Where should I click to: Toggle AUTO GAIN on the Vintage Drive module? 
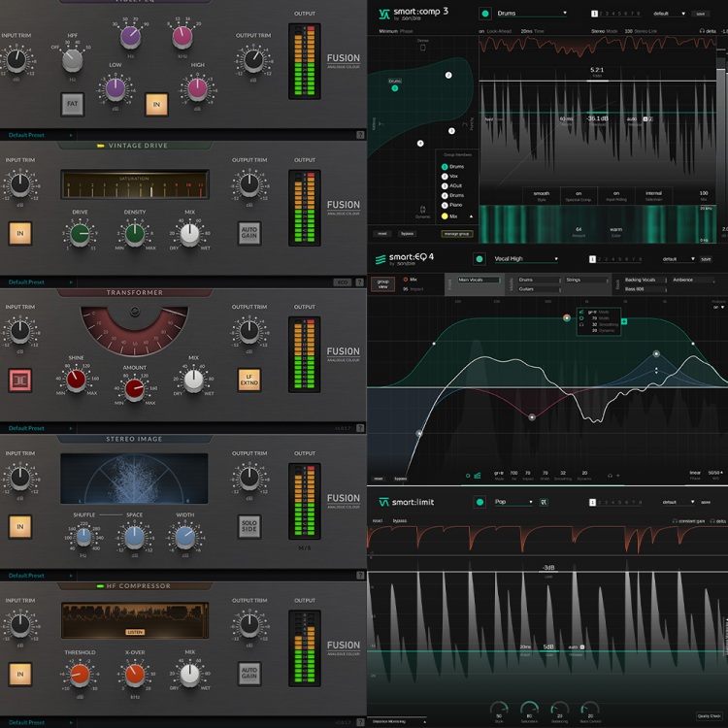click(249, 233)
